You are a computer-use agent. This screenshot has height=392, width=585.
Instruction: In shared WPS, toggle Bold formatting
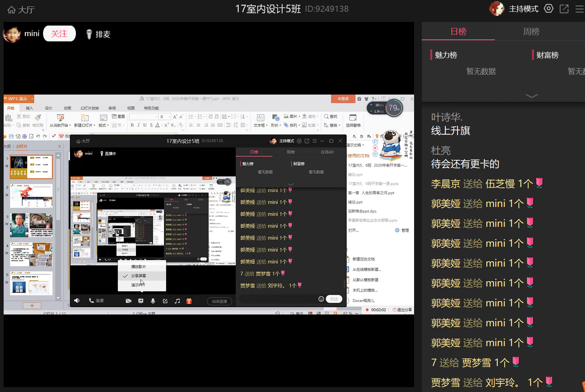click(x=132, y=125)
